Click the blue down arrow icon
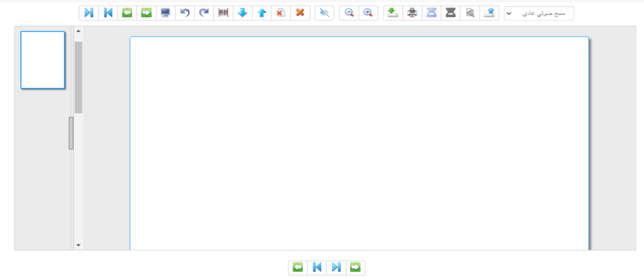 coord(242,13)
